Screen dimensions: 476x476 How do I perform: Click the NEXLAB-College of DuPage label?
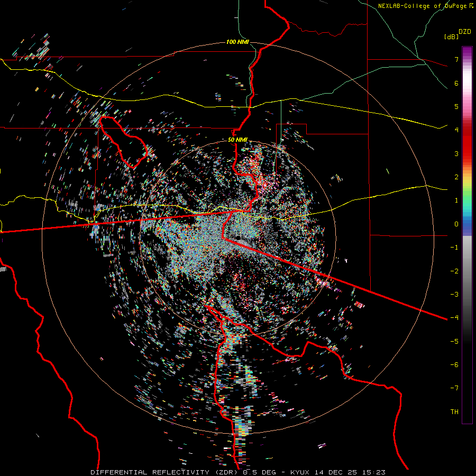tap(422, 6)
